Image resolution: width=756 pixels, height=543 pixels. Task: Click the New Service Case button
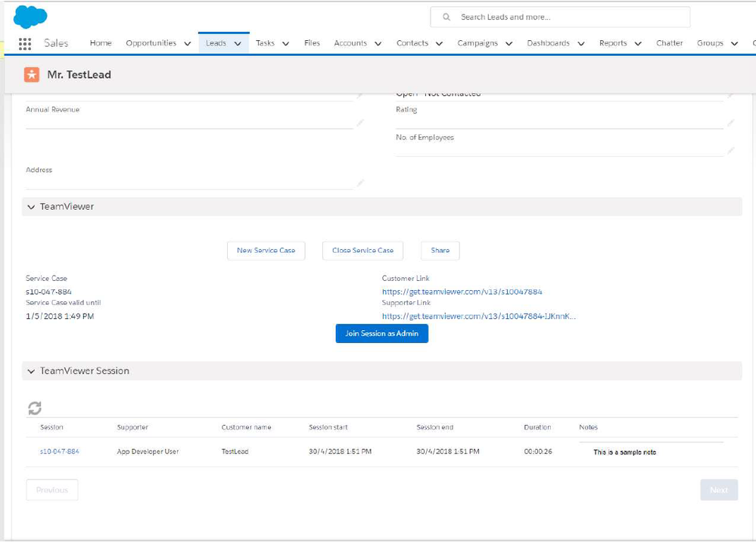(266, 251)
